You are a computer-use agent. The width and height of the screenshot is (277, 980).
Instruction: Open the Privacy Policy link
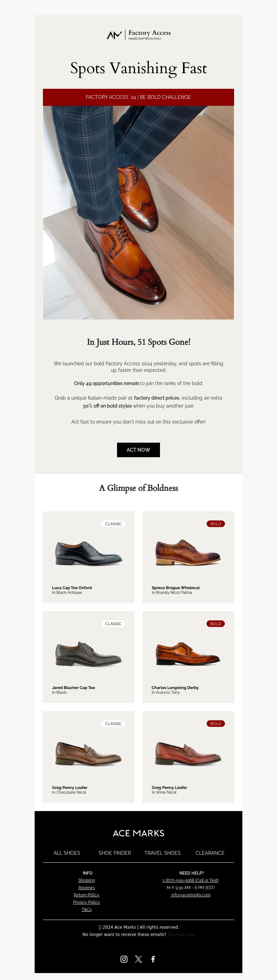point(87,902)
